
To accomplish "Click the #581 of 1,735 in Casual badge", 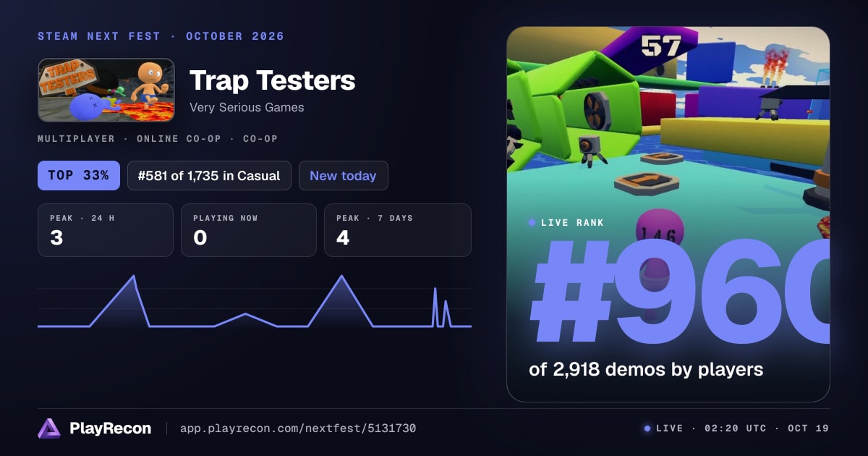I will tap(209, 175).
